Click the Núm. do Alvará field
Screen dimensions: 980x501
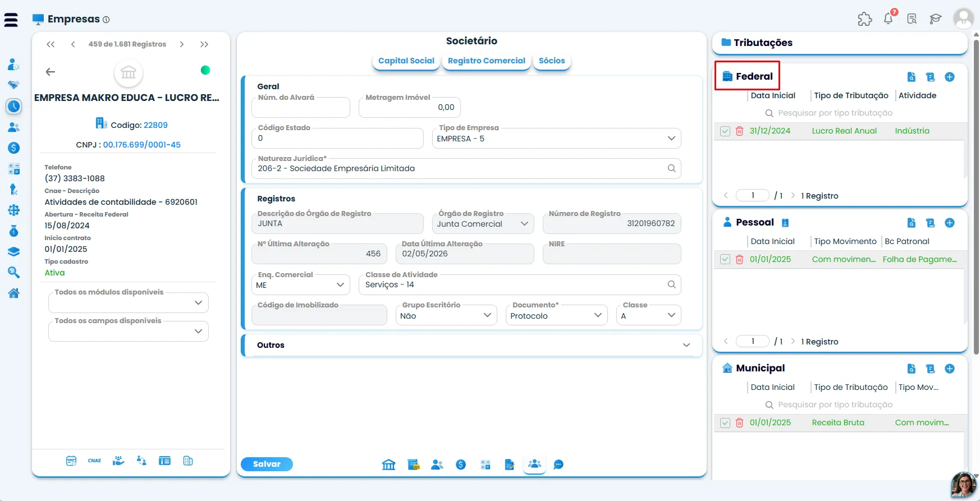pos(301,107)
